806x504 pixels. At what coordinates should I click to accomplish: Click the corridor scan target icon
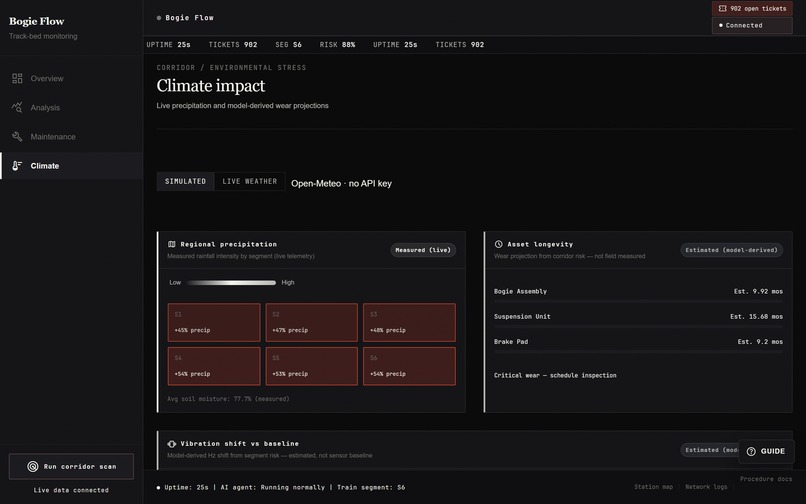coord(33,466)
